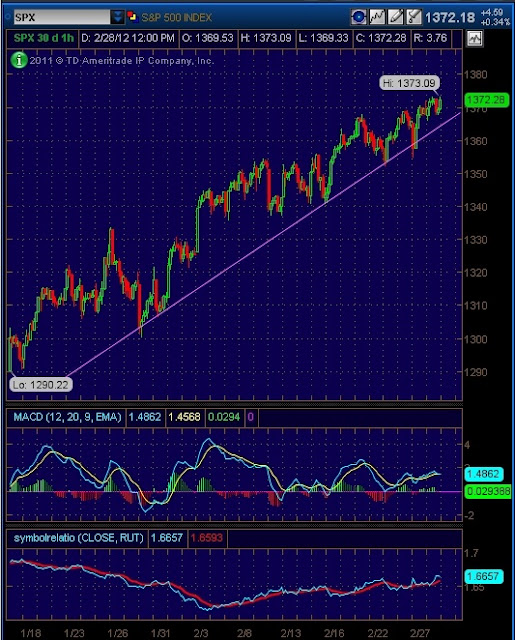Open the symbol selector dropdown arrows
Viewport: 515px width, 640px height.
pos(118,18)
